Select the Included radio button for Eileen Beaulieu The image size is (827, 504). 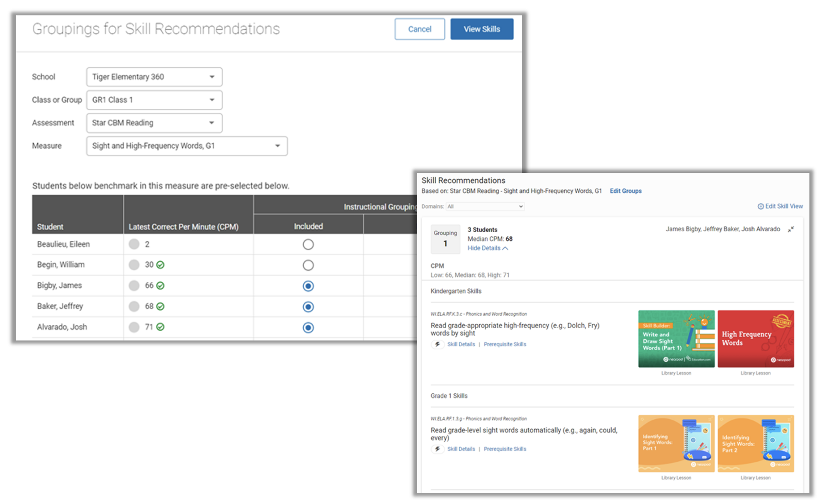(308, 244)
